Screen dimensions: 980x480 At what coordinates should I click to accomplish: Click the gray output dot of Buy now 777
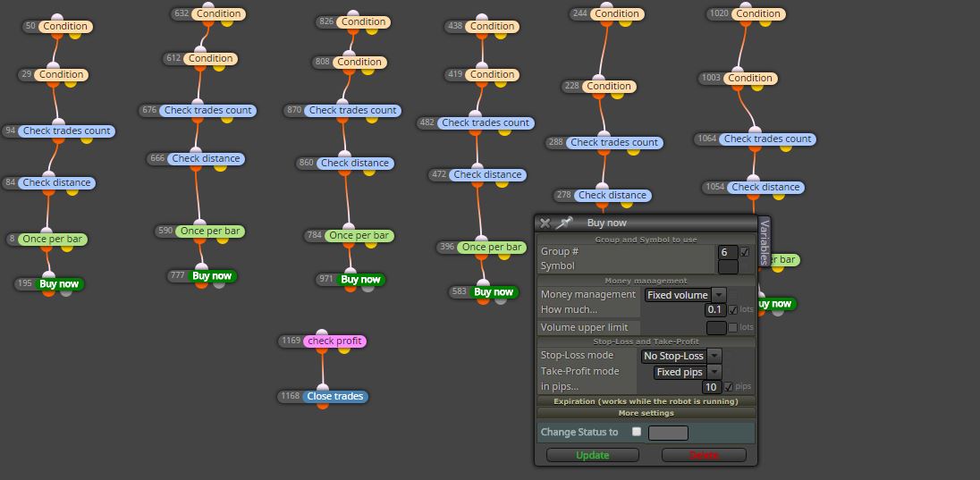coord(218,283)
